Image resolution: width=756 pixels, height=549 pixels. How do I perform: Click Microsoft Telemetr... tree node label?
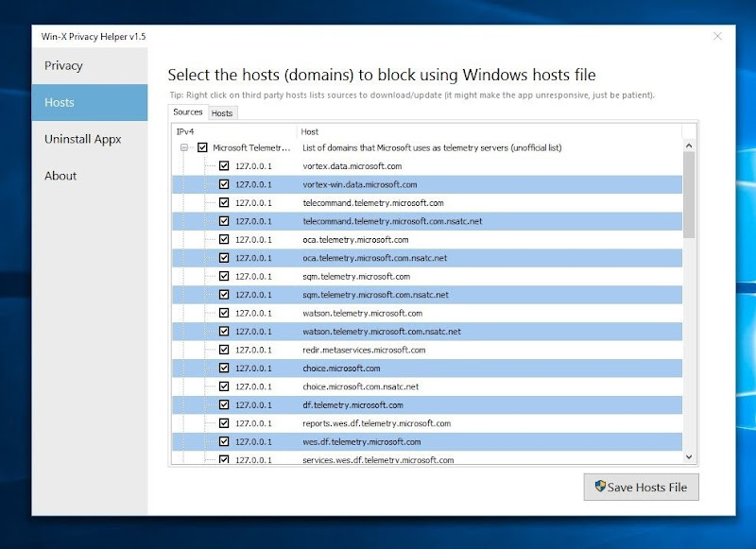[x=251, y=147]
